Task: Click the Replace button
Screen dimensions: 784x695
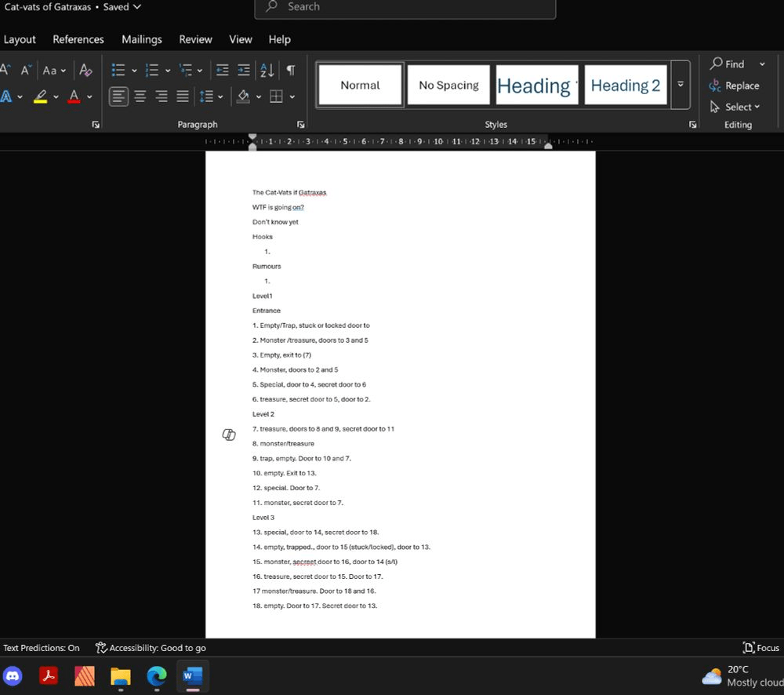Action: pyautogui.click(x=735, y=86)
